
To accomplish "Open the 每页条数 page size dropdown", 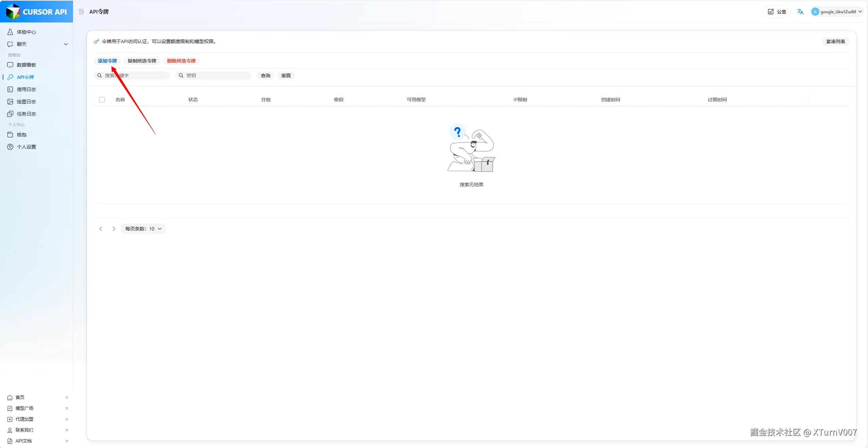I will pos(143,229).
